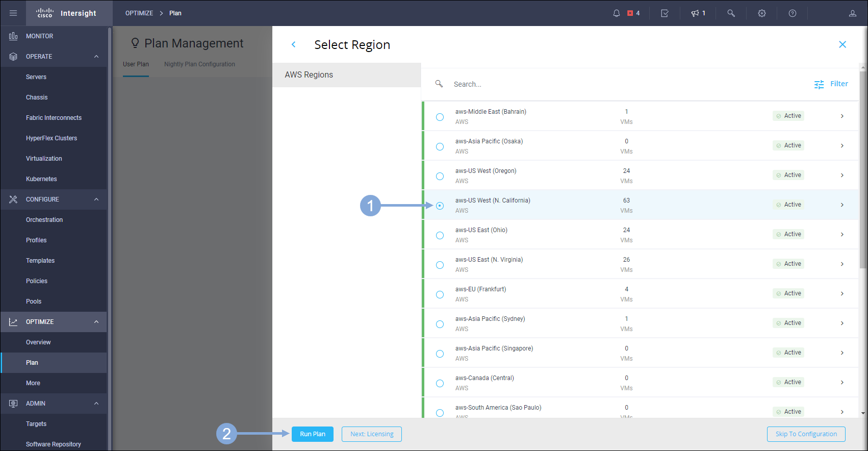This screenshot has width=868, height=451.
Task: Open Overview under OPTIMIZE
Action: pyautogui.click(x=38, y=342)
